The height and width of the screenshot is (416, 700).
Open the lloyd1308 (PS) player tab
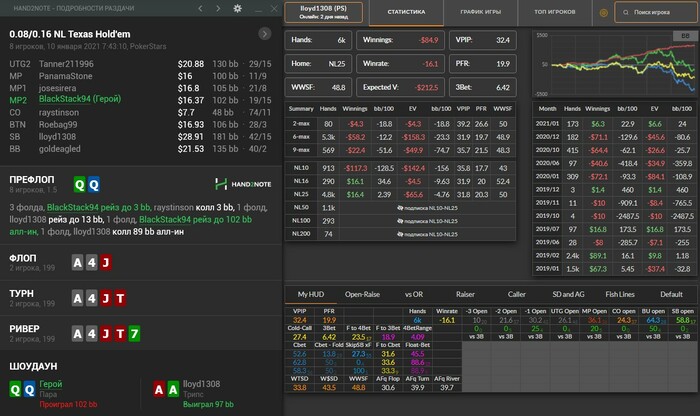click(324, 12)
